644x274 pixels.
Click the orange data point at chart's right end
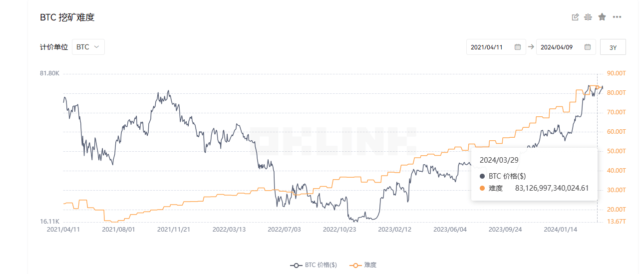(598, 87)
